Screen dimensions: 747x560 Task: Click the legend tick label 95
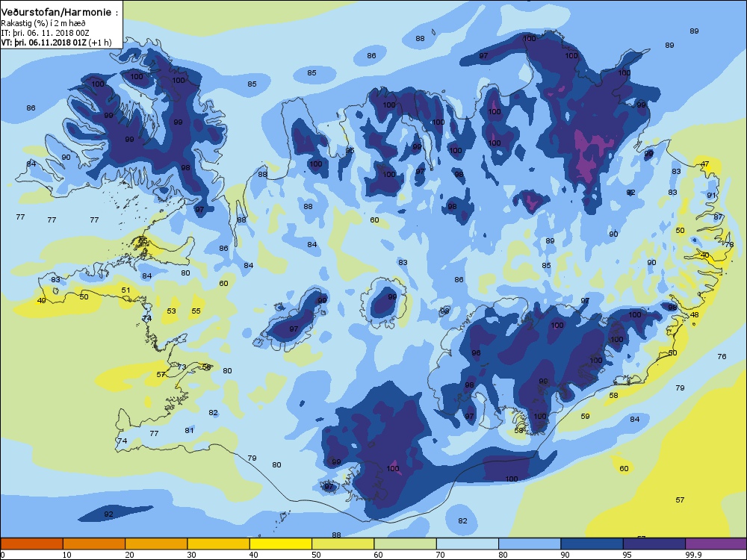coord(627,555)
